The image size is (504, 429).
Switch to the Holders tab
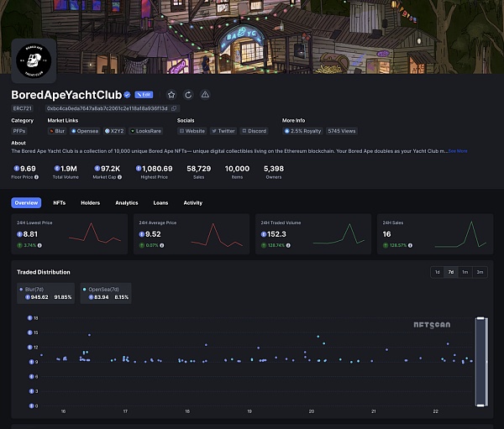pyautogui.click(x=90, y=203)
